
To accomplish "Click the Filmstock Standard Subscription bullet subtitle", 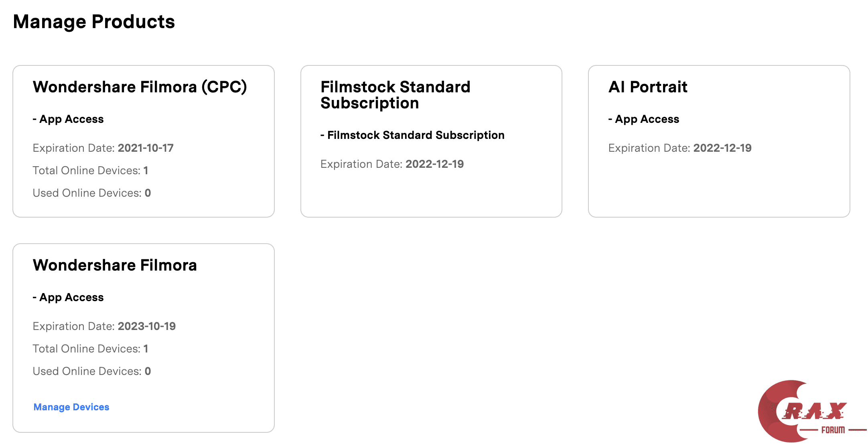I will (x=412, y=135).
